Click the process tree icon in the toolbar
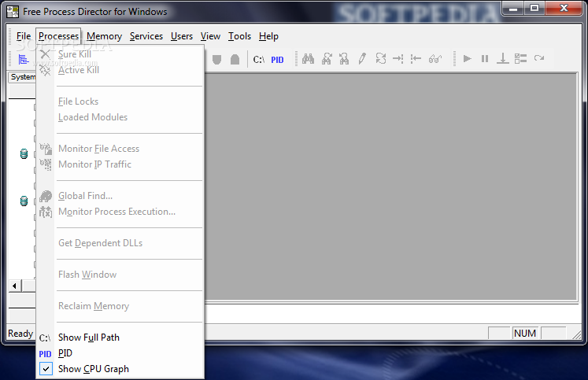588x380 pixels. click(x=24, y=59)
